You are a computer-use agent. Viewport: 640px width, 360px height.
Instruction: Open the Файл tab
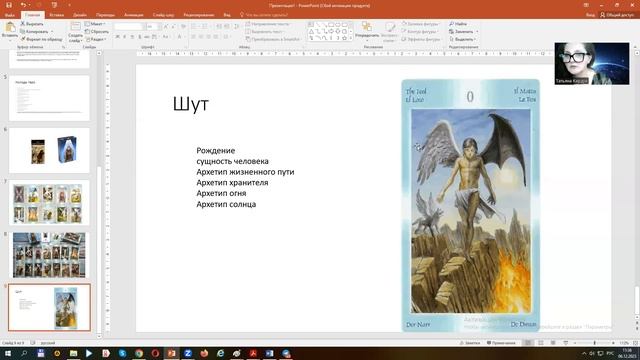click(x=10, y=15)
